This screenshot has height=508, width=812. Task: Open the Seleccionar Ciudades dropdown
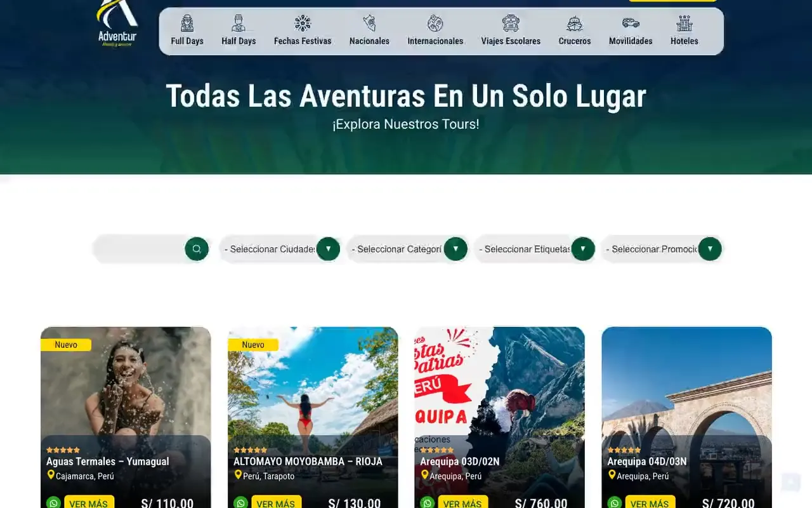[x=280, y=249]
